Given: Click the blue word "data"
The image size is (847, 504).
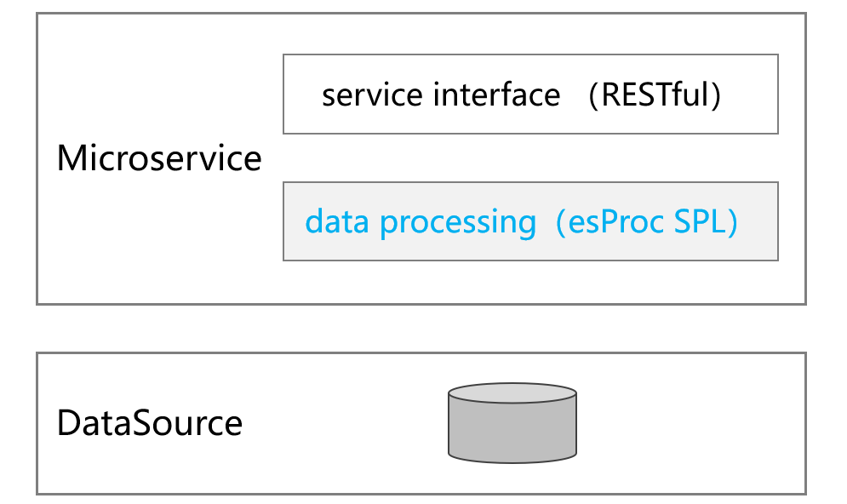Looking at the screenshot, I should pos(338,221).
